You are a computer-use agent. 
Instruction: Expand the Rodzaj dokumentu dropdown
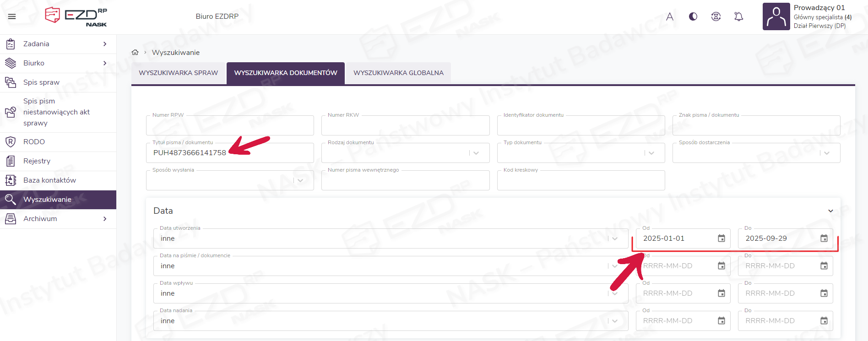(476, 153)
